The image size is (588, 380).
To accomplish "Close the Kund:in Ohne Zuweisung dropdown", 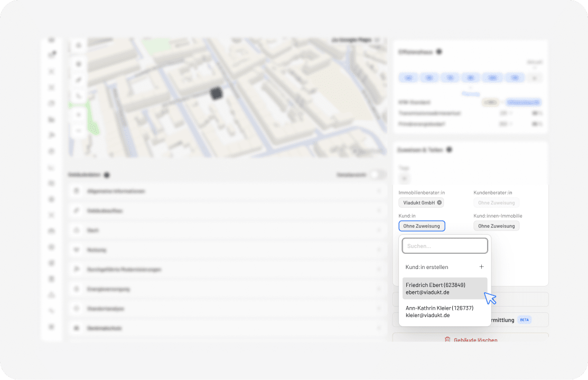I will click(x=422, y=226).
